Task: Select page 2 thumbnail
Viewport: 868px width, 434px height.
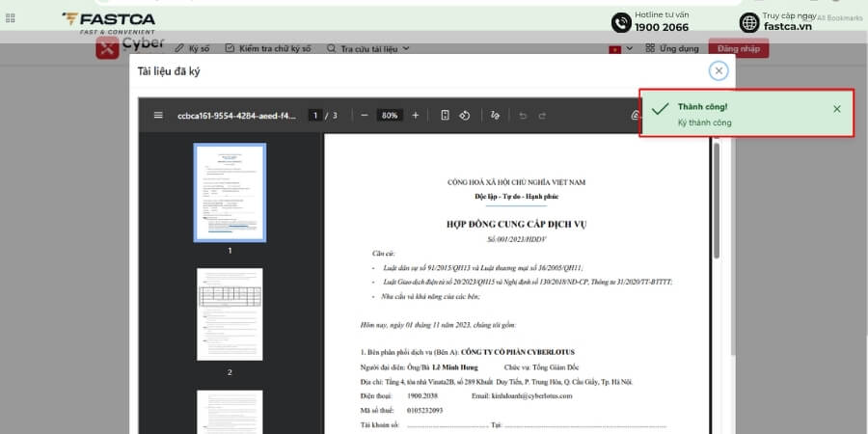Action: pos(230,314)
